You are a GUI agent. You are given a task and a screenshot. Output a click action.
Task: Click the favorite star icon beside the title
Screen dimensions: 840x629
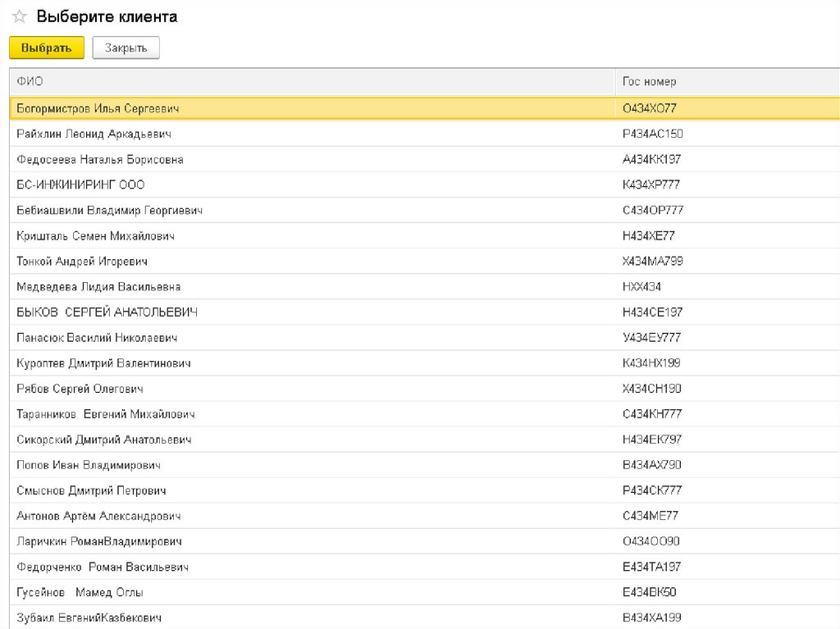(19, 17)
